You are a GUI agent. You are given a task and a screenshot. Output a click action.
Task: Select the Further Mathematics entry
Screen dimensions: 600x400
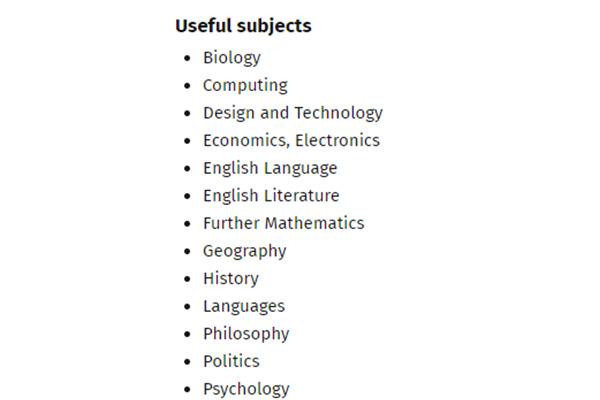284,223
